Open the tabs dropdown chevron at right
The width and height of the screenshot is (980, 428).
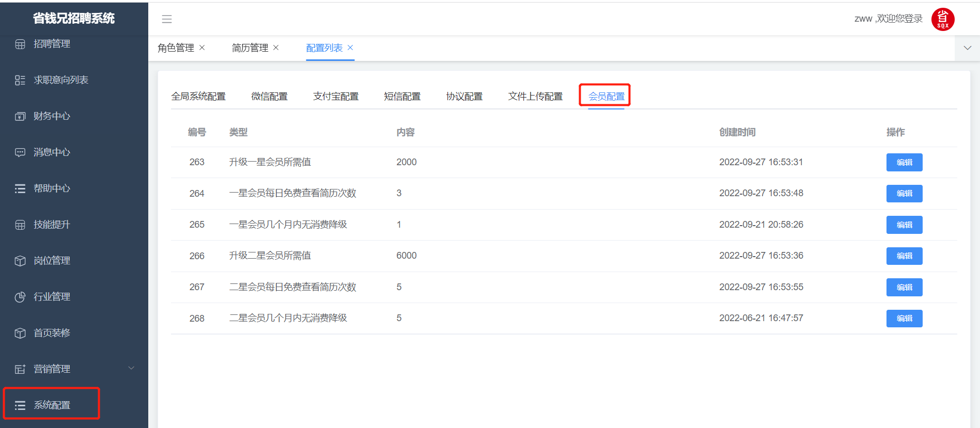pyautogui.click(x=967, y=48)
